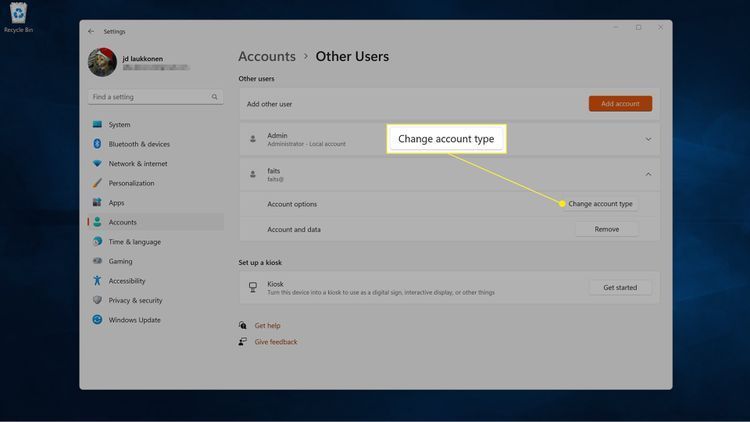Open Bluetooth & devices settings icon
The height and width of the screenshot is (422, 750).
point(97,144)
